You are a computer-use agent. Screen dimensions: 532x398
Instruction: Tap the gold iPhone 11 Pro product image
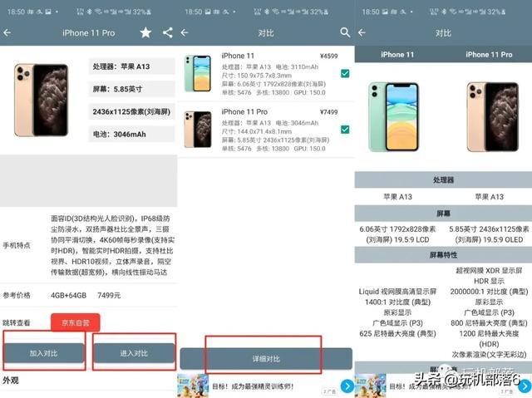(41, 100)
